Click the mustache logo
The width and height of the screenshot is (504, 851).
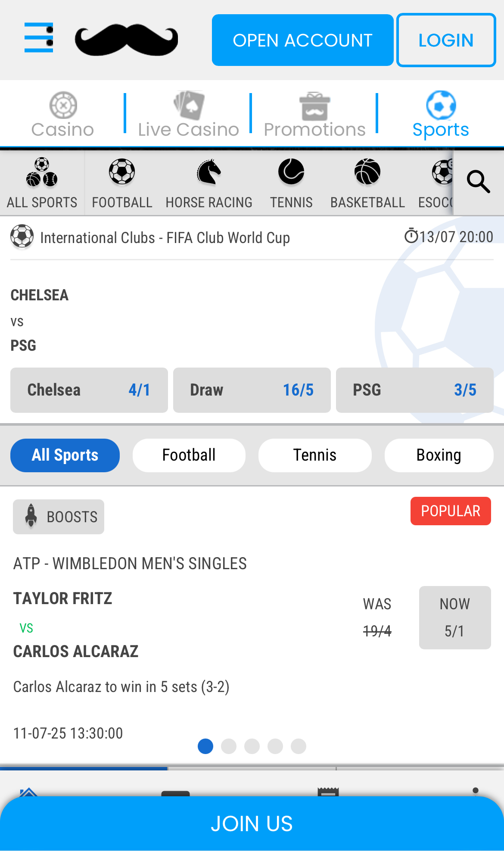coord(126,40)
